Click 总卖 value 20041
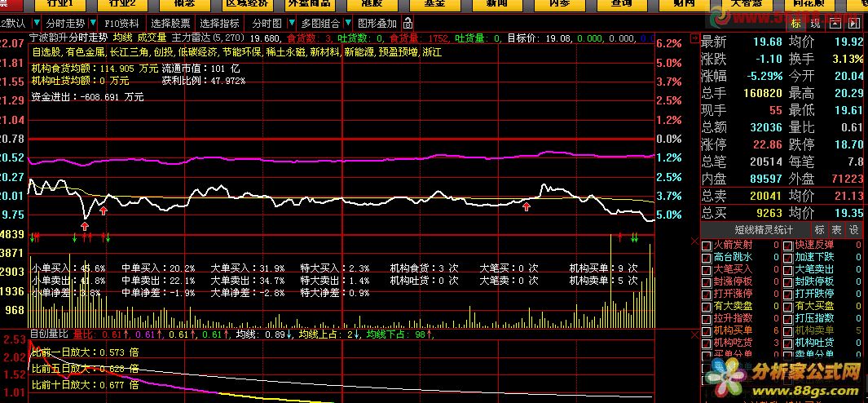868x403 pixels. point(765,196)
